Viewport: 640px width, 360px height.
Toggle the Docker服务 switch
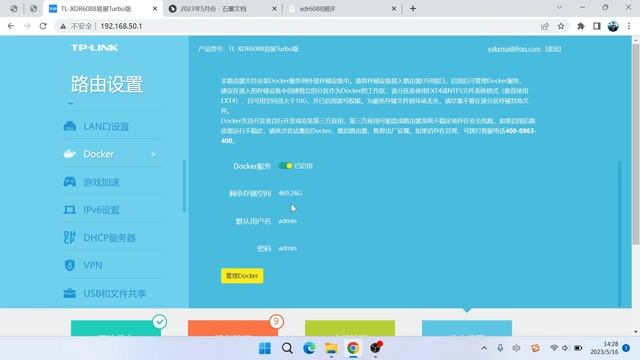coord(285,166)
